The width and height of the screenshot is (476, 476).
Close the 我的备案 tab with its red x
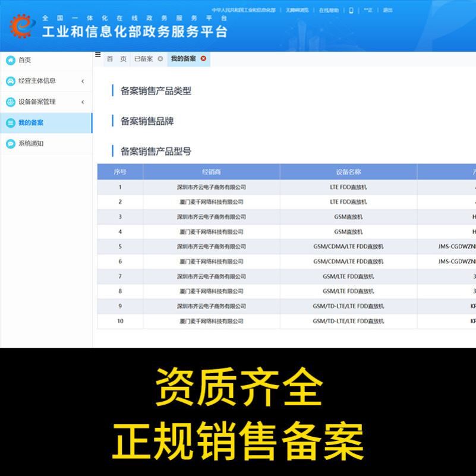click(203, 59)
